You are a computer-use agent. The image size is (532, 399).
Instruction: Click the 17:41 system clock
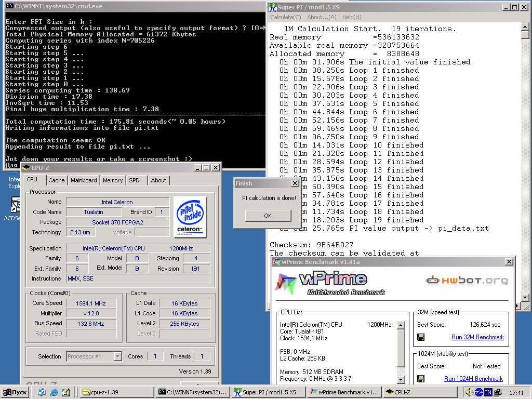(516, 393)
